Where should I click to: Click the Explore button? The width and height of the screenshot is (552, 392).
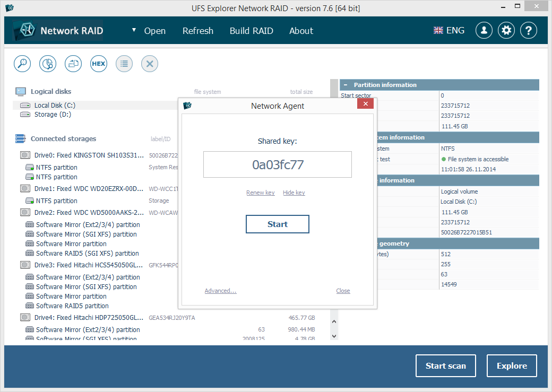(x=512, y=365)
